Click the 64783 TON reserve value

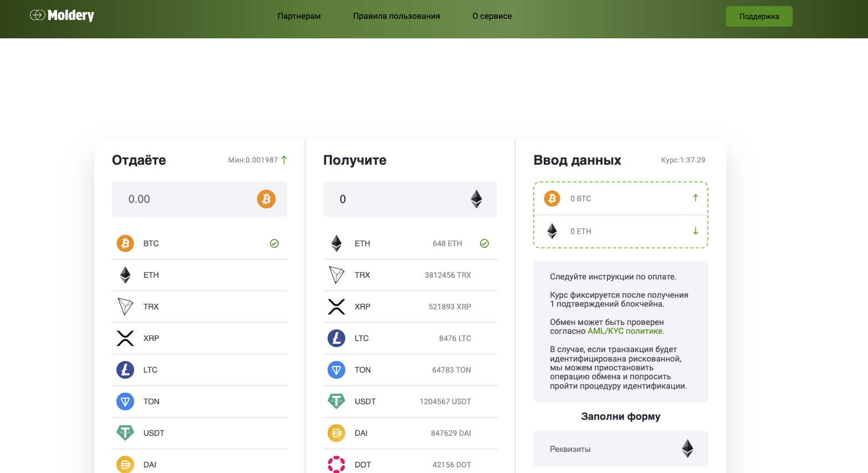(452, 370)
